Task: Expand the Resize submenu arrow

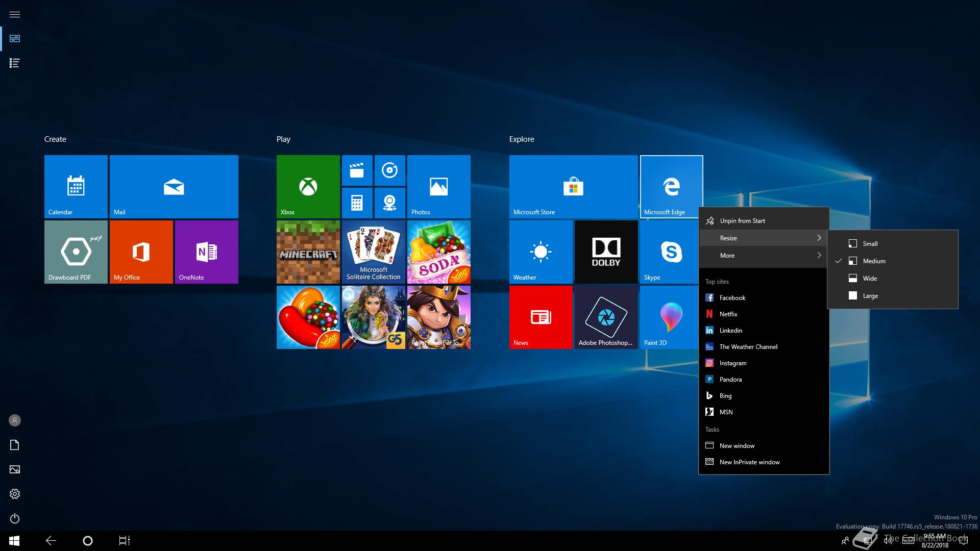Action: click(819, 238)
